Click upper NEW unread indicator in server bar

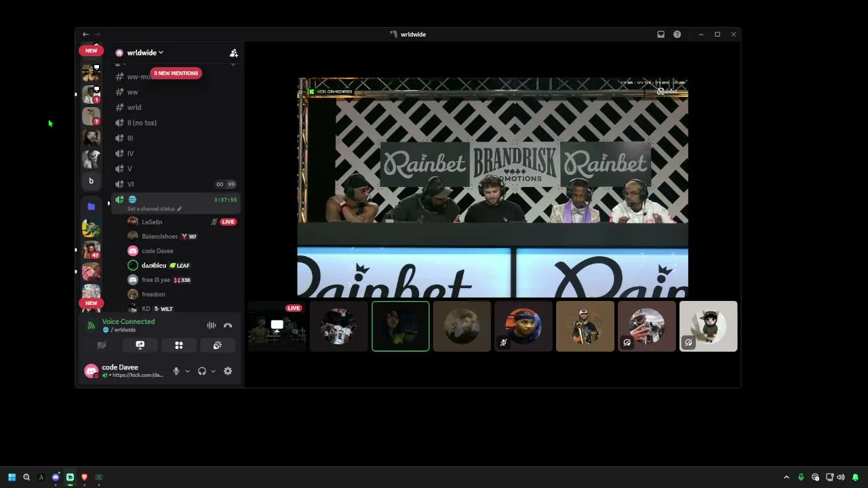(x=91, y=51)
